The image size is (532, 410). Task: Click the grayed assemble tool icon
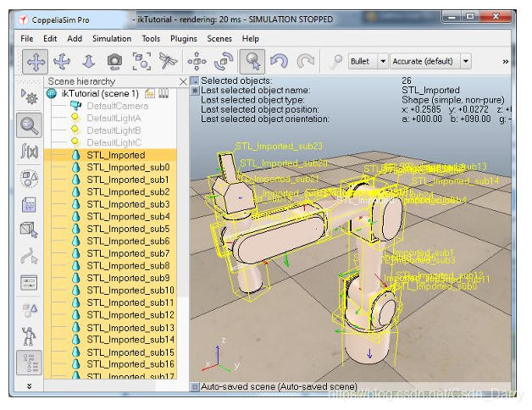(335, 62)
